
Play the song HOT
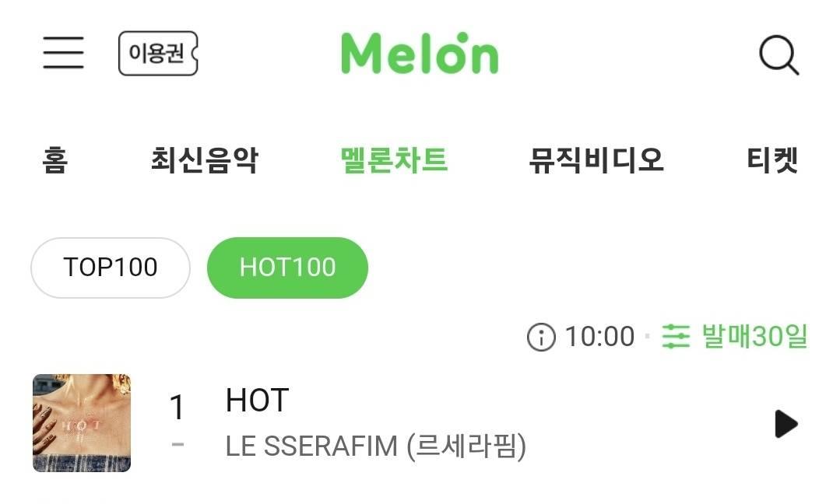[786, 425]
